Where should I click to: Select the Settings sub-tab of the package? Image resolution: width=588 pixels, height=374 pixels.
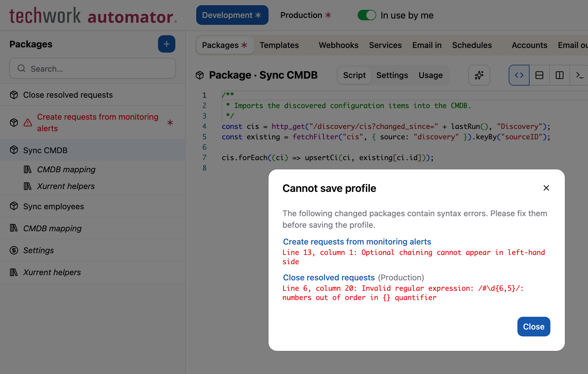pos(392,75)
